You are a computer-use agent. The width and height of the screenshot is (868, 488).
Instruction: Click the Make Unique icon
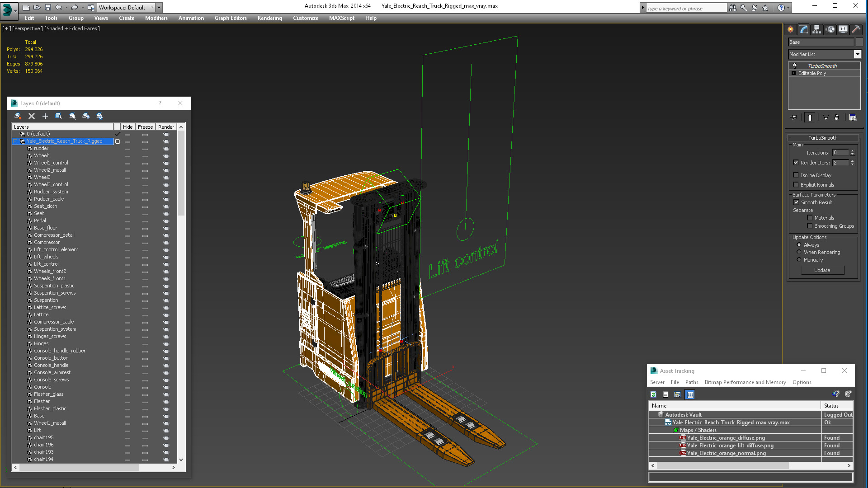[x=826, y=117]
